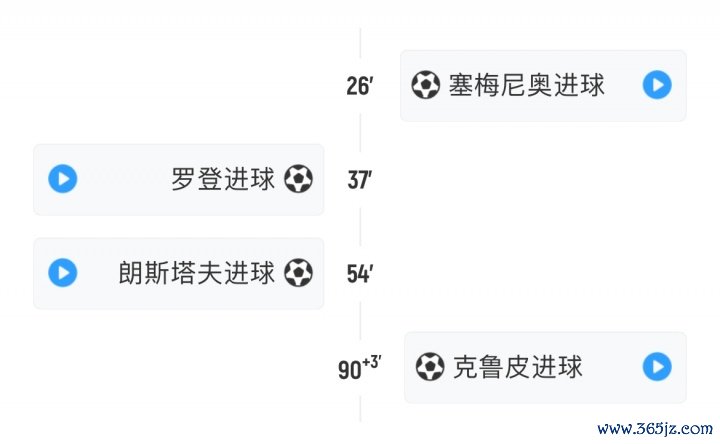Screen dimensions: 720x444
Task: Select the 朗斯塔夫进球 text label
Action: pos(196,272)
